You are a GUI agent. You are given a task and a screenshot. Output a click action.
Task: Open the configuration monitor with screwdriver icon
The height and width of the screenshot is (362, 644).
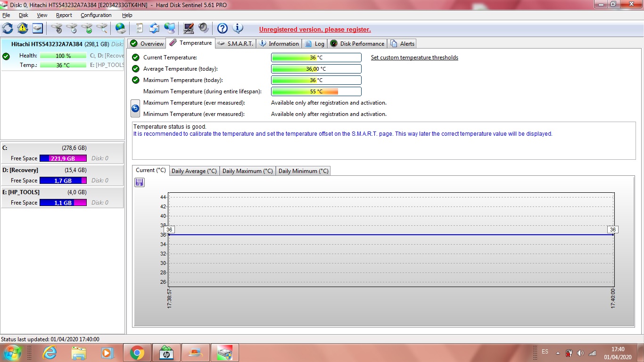189,28
